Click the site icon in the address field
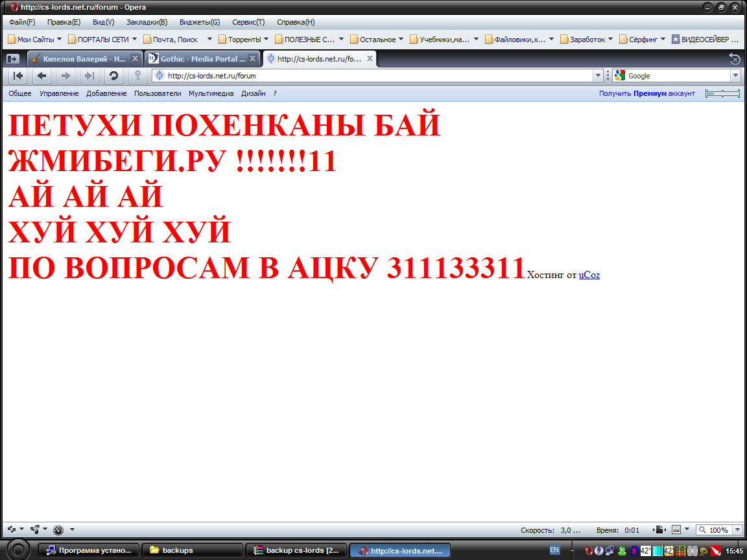The image size is (747, 560). pyautogui.click(x=160, y=76)
